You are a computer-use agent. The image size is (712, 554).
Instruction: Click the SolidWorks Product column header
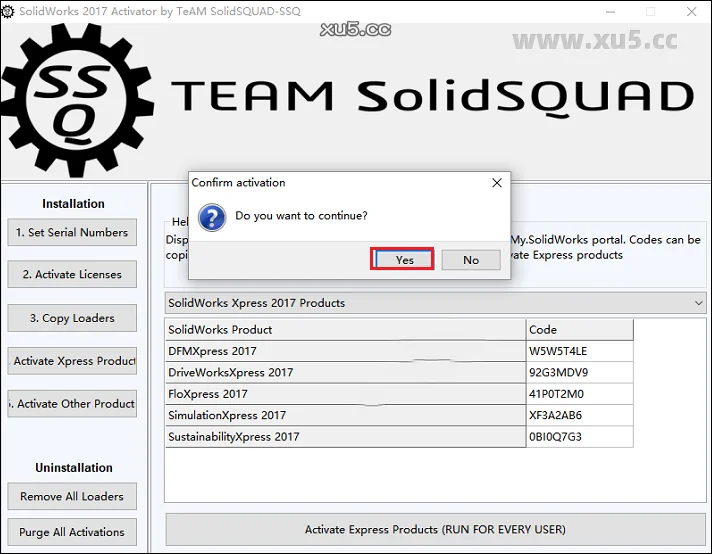(345, 330)
